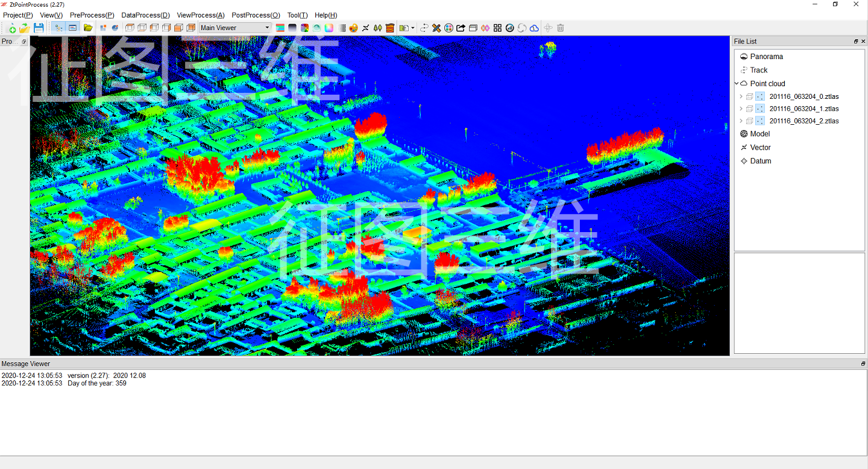The width and height of the screenshot is (868, 469).
Task: Click the stacked windows icon
Action: 473,28
